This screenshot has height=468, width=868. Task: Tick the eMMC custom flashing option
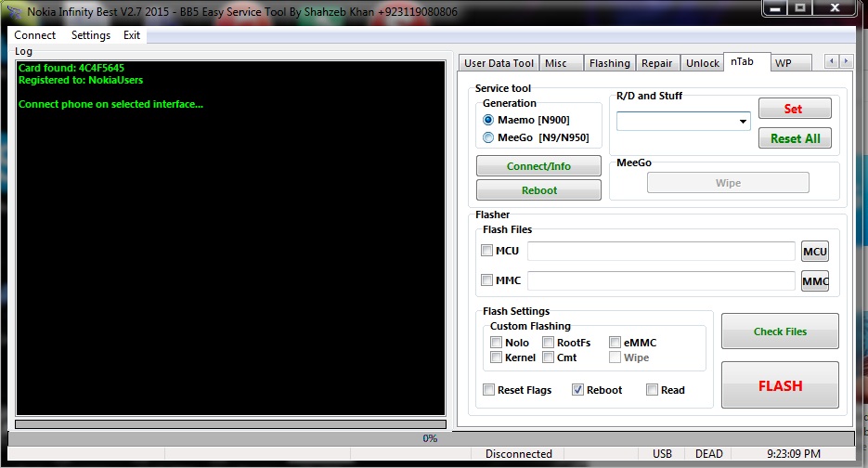pyautogui.click(x=615, y=343)
